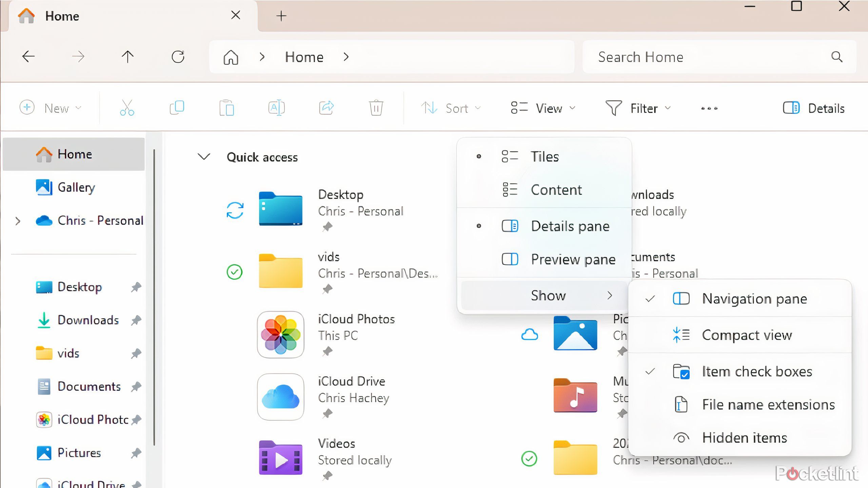Open the Sort dropdown
The image size is (868, 488).
tap(451, 108)
